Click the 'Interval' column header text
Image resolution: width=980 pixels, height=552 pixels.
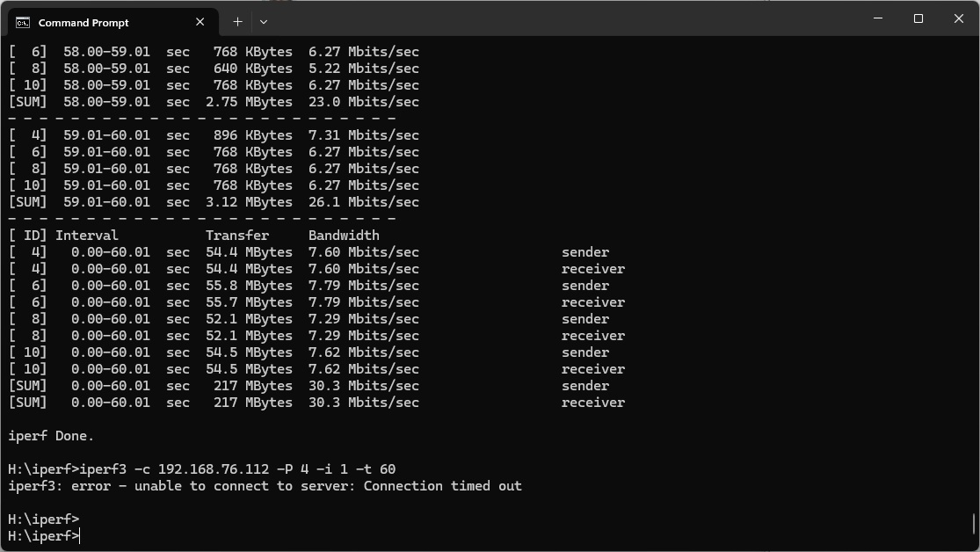[86, 235]
